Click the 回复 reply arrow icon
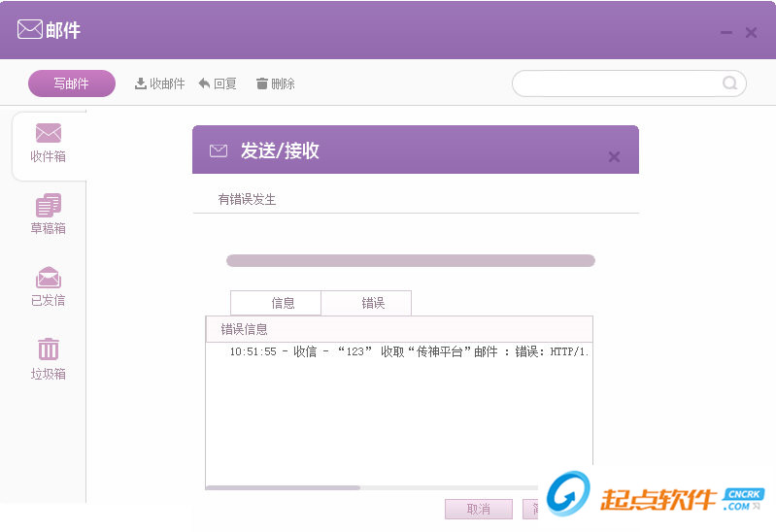The height and width of the screenshot is (532, 776). [204, 83]
